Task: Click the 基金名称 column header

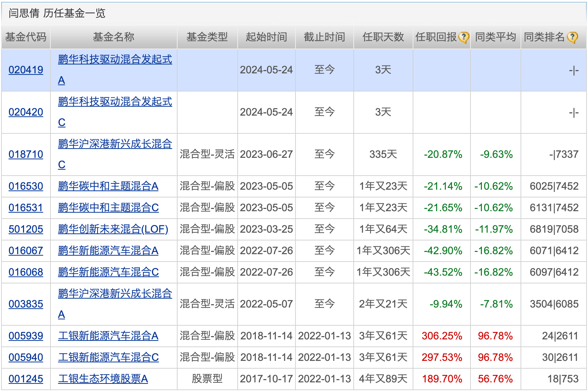Action: [114, 37]
